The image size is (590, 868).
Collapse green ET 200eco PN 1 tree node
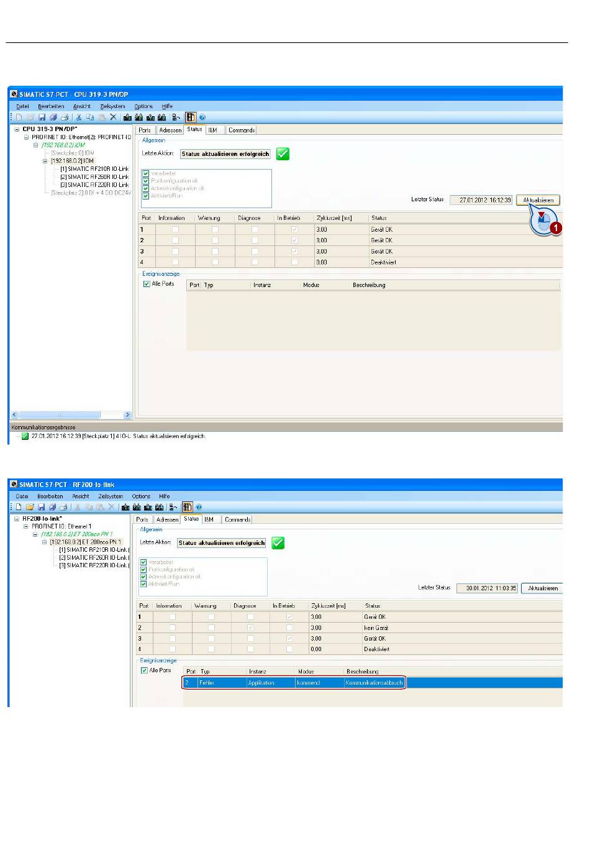tap(35, 534)
